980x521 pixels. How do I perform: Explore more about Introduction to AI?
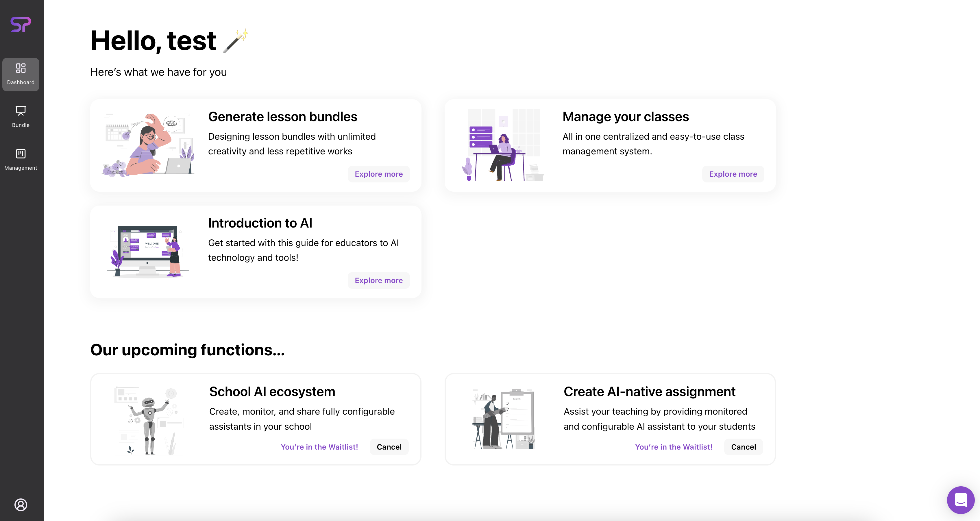click(x=378, y=280)
